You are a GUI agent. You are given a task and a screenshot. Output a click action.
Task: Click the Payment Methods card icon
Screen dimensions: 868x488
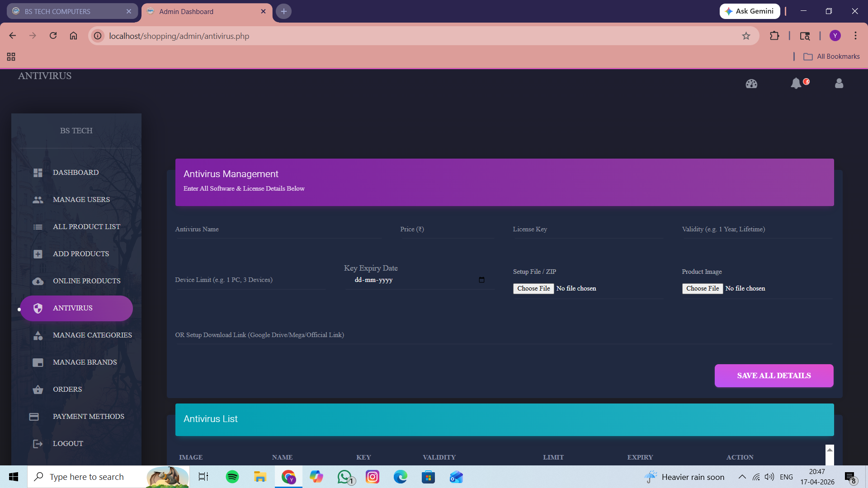pos(34,417)
